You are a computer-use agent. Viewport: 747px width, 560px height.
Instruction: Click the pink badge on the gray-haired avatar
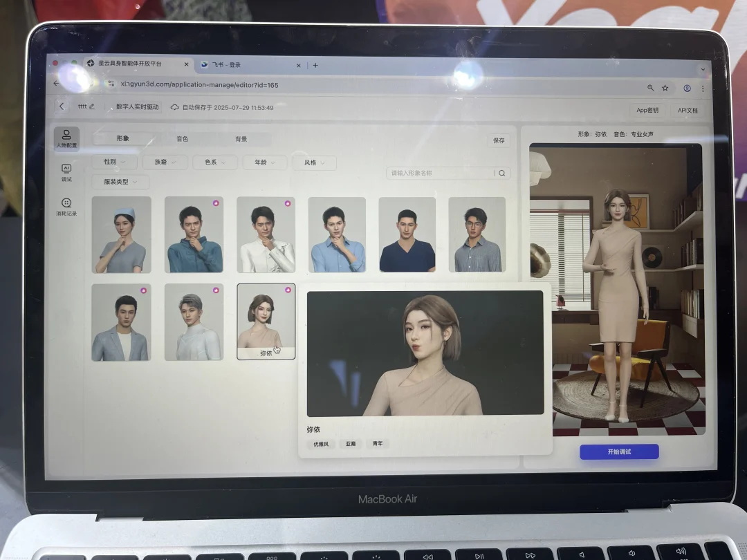point(216,290)
